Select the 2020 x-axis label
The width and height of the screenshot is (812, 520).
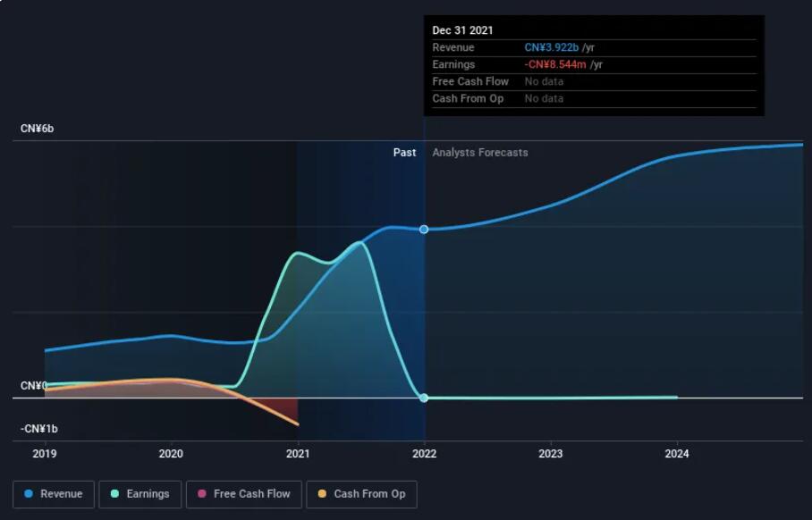click(171, 454)
